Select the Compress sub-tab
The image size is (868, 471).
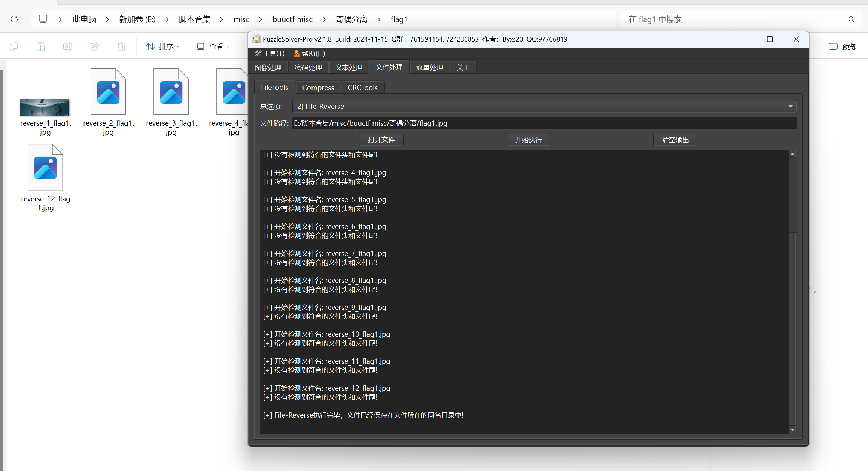[318, 88]
